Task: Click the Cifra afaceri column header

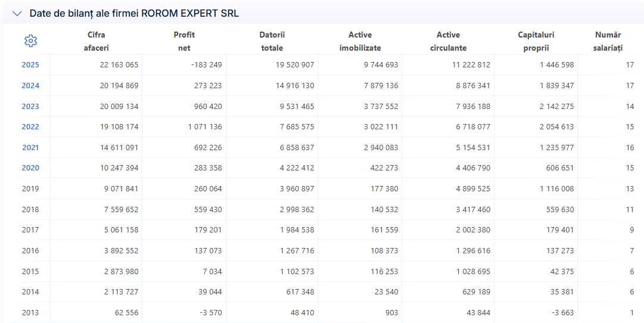Action: (96, 41)
